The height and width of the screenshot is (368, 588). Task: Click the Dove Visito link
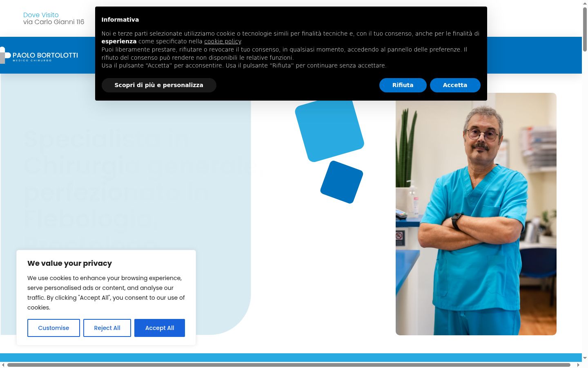tap(41, 15)
